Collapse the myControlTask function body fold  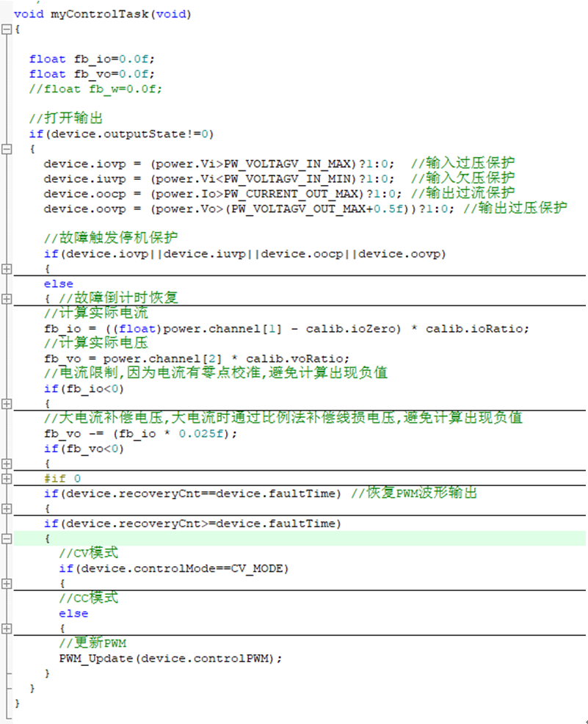7,29
